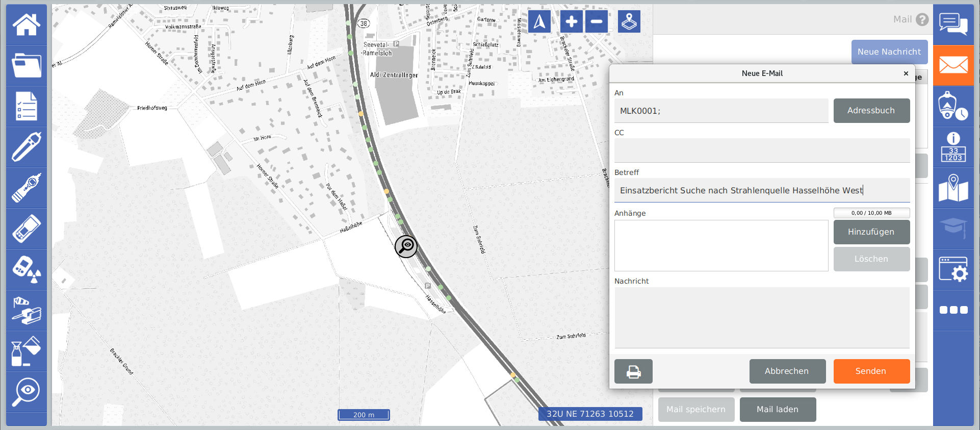Open the handheld measuring device icon
Screen dimensions: 980x430
tap(27, 229)
